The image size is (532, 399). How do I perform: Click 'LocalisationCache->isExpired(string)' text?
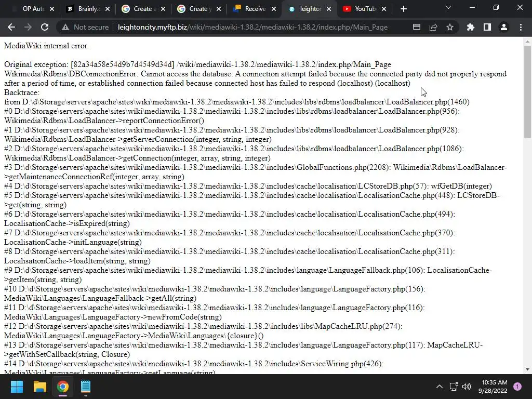67,223
